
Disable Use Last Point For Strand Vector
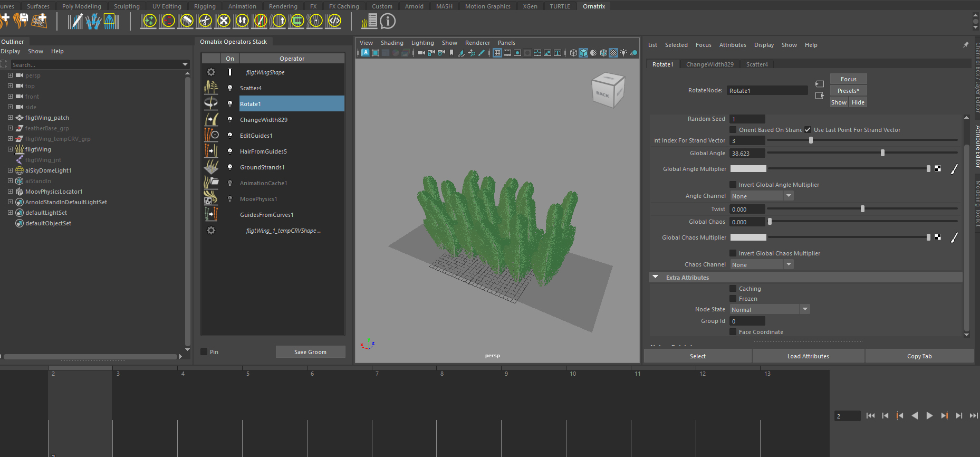tap(808, 130)
